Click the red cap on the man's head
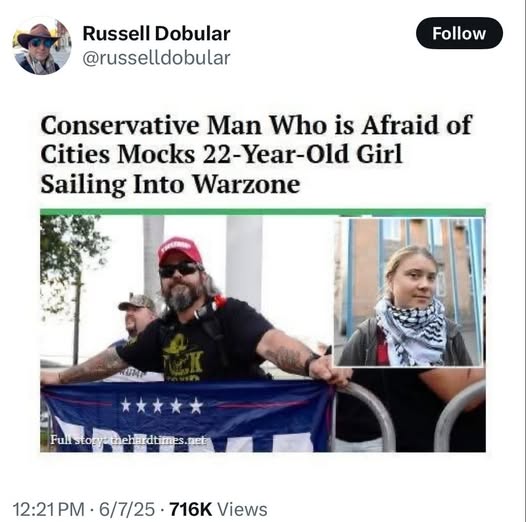The image size is (526, 522). pos(179,250)
